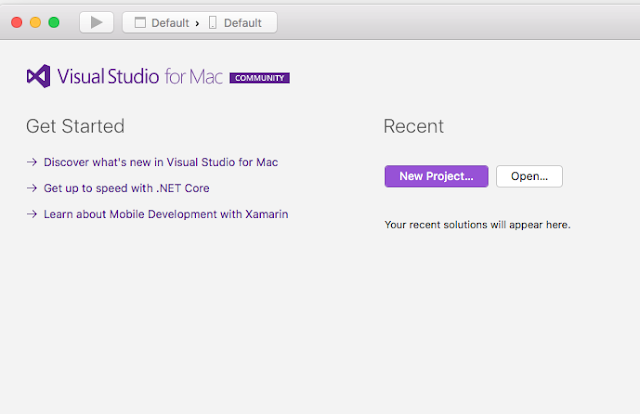
Task: Maximize the window with green button
Action: point(54,22)
